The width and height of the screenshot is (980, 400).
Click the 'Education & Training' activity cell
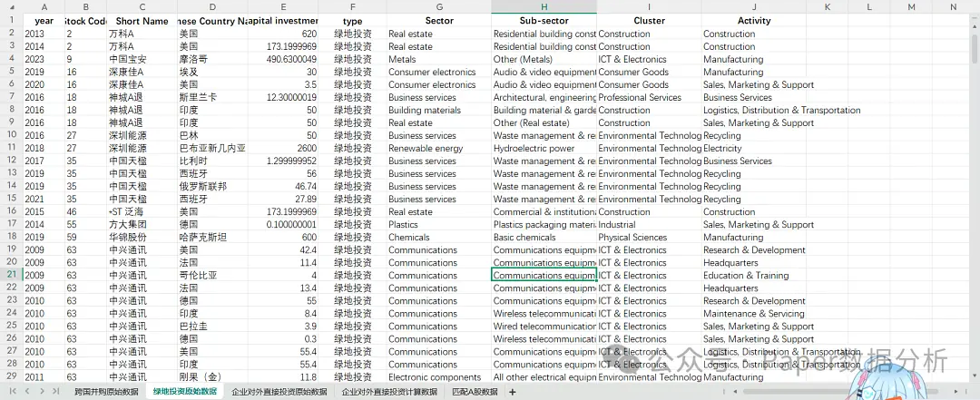pos(754,275)
